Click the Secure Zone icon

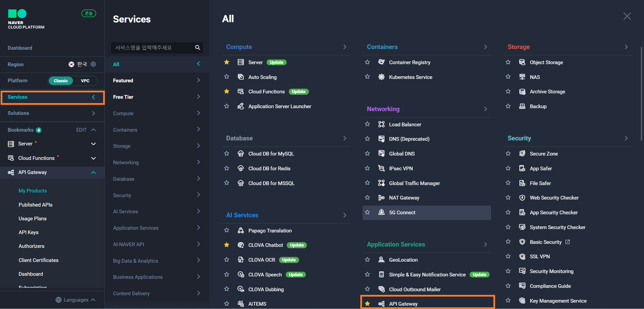point(522,153)
